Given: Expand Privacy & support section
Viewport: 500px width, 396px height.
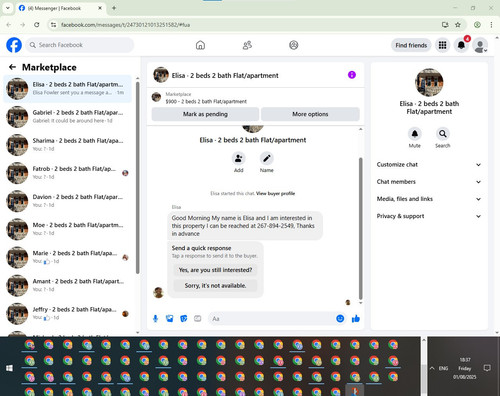Looking at the screenshot, I should pyautogui.click(x=429, y=216).
